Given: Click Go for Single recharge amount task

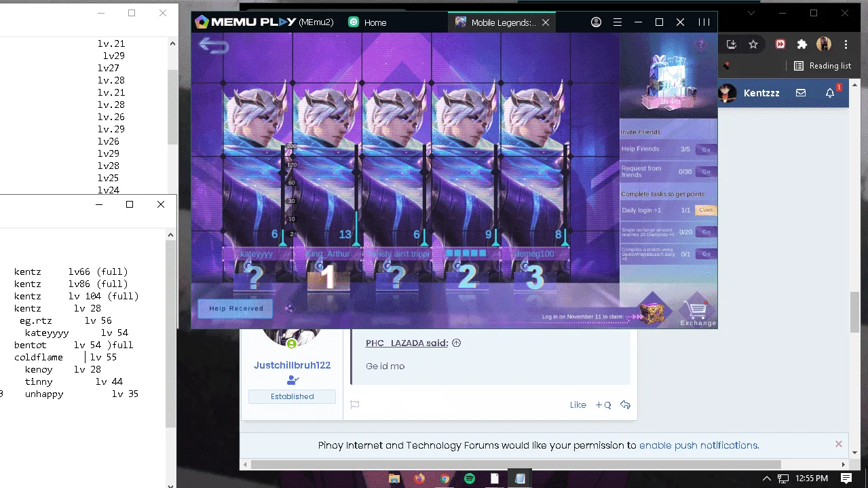Looking at the screenshot, I should [706, 232].
